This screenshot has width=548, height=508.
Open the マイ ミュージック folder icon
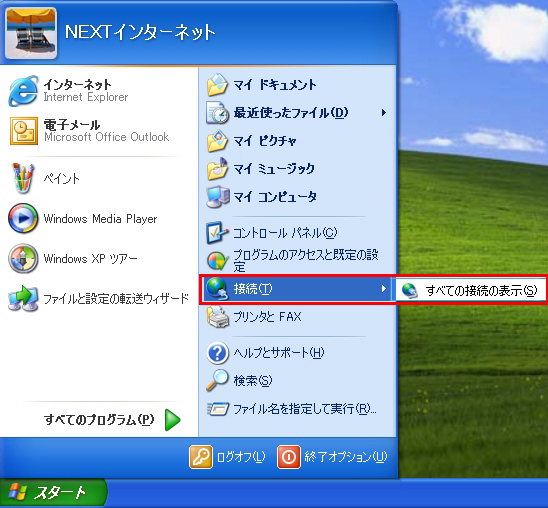coord(217,169)
